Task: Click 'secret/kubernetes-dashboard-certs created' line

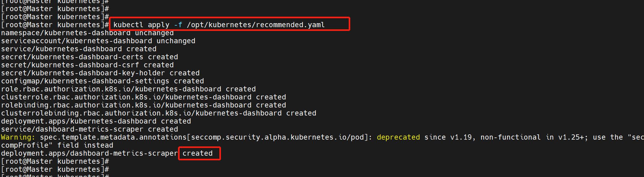Action: 89,57
